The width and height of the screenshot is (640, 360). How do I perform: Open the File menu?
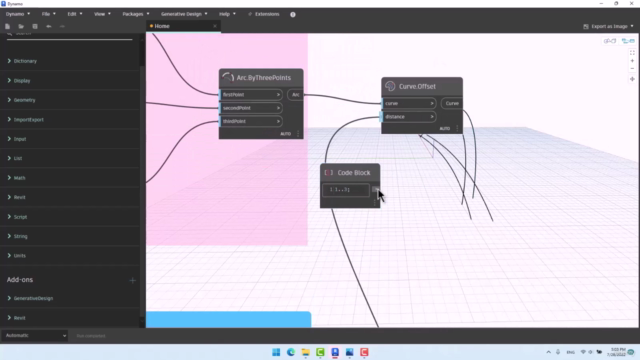(x=49, y=14)
